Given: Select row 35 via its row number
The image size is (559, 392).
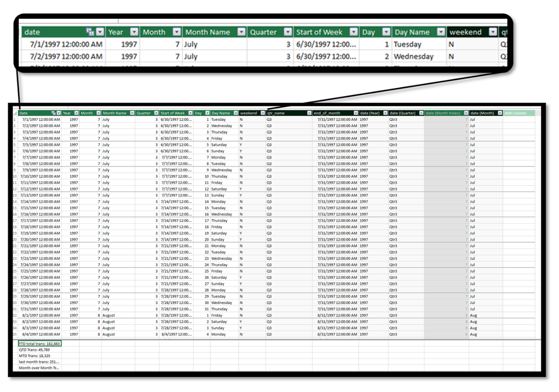Looking at the screenshot, I should coord(15,334).
